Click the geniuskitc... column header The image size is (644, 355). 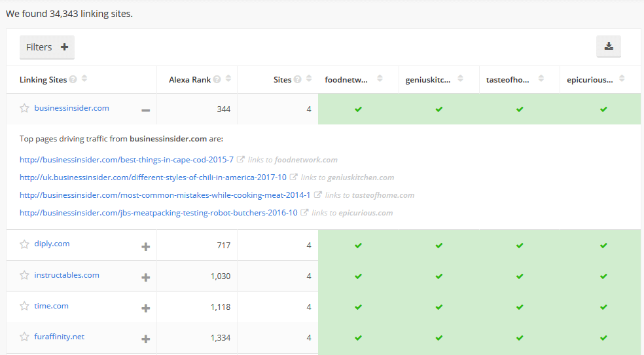coord(428,80)
